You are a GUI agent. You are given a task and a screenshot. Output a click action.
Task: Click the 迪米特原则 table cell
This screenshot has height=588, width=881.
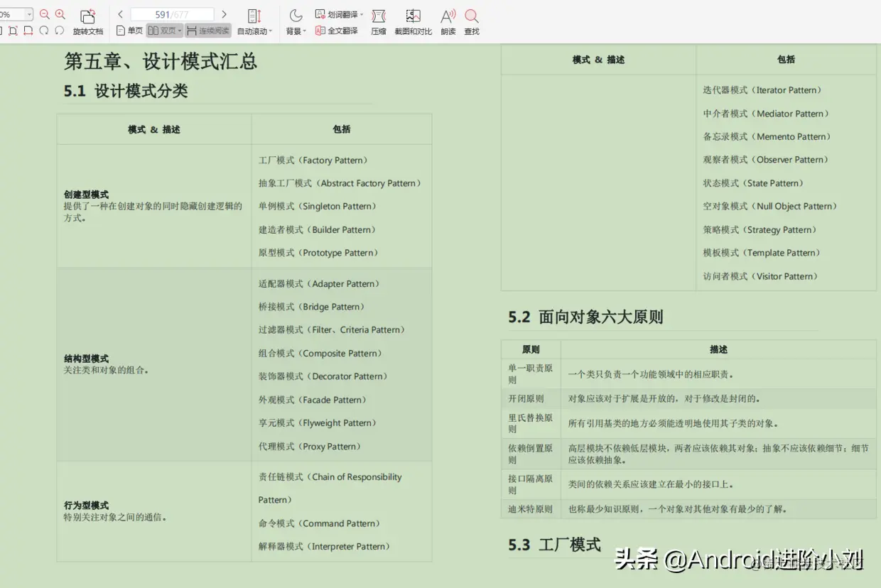tap(531, 509)
